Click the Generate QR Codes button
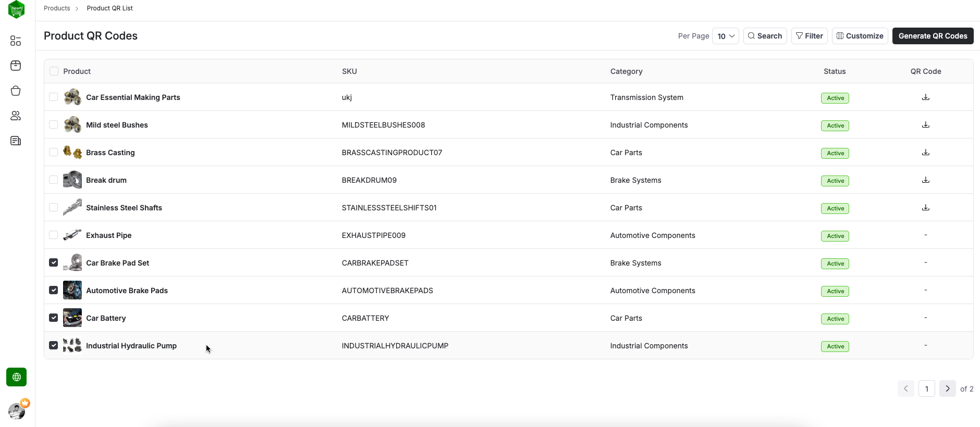 933,36
